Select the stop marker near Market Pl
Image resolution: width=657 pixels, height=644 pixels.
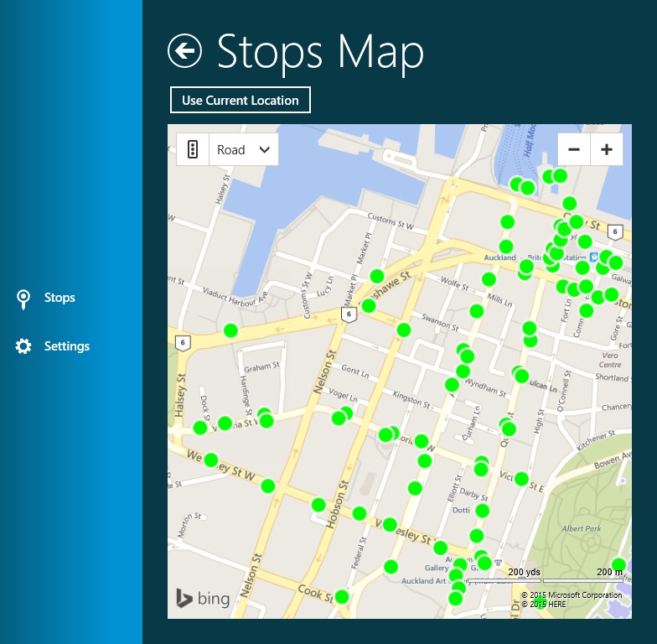tap(377, 277)
